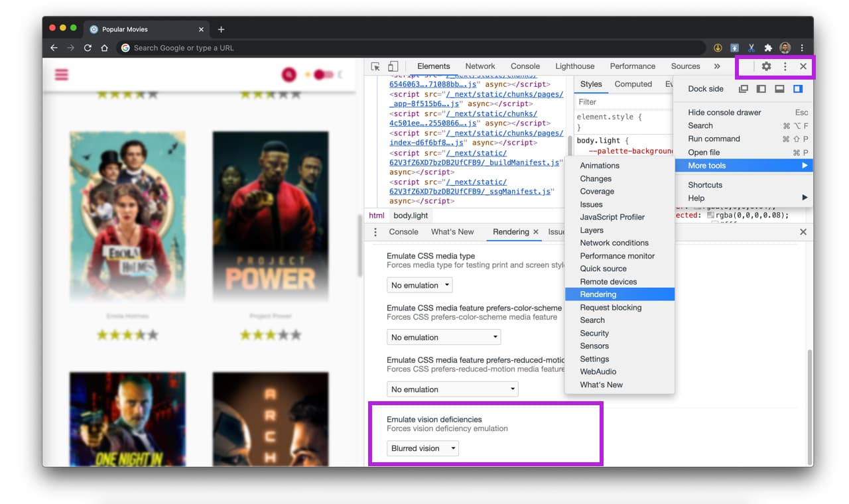Click the html breadcrumb
Screen dimensions: 849x504
pyautogui.click(x=377, y=216)
